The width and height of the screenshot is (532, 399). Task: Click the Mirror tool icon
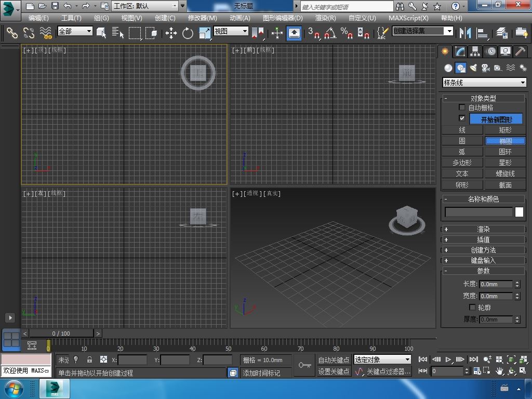click(x=465, y=33)
